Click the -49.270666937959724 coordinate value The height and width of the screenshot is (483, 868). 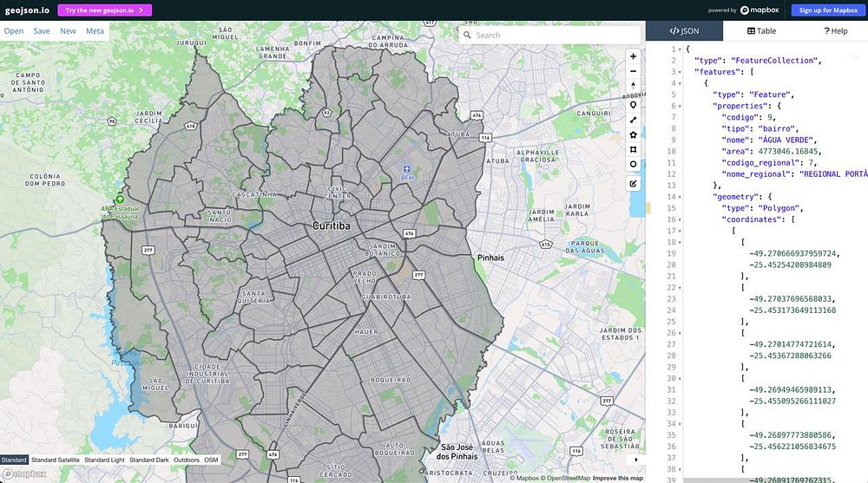coord(794,253)
